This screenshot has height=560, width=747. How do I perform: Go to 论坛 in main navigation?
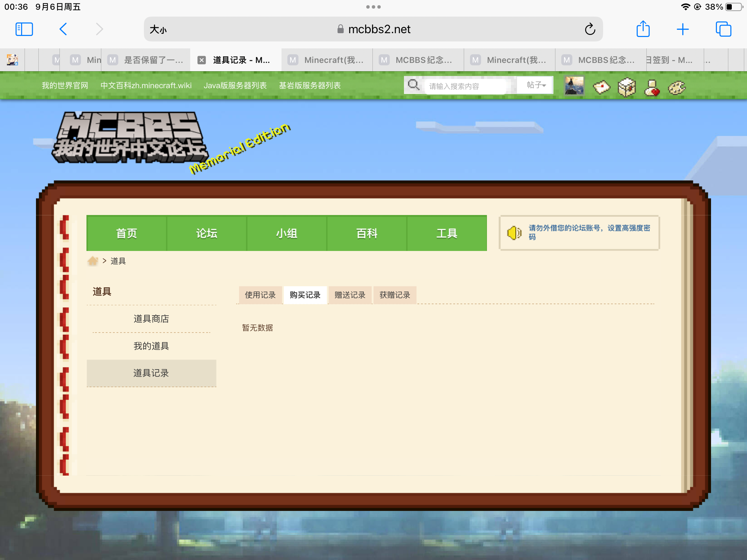point(207,233)
